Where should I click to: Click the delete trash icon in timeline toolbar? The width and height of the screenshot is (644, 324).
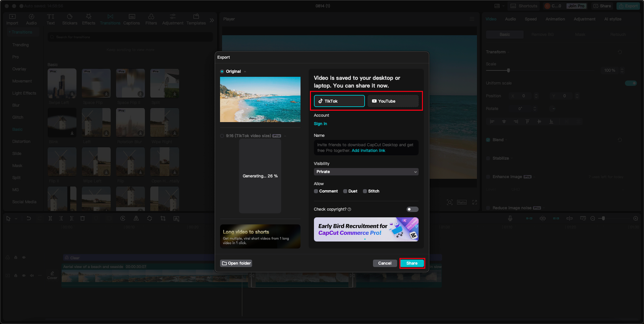pyautogui.click(x=83, y=218)
